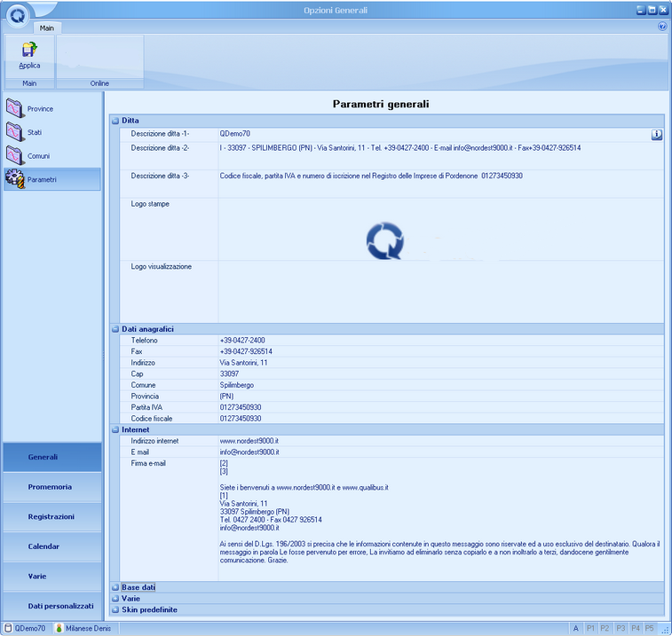Viewport: 672px width, 636px height.
Task: Collapse the Ditta section
Action: [x=115, y=121]
